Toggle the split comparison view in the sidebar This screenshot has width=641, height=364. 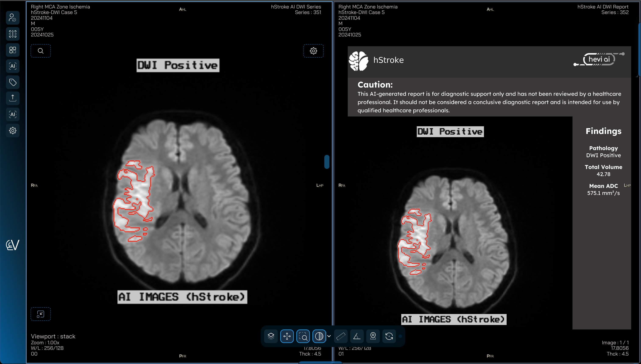pyautogui.click(x=13, y=34)
